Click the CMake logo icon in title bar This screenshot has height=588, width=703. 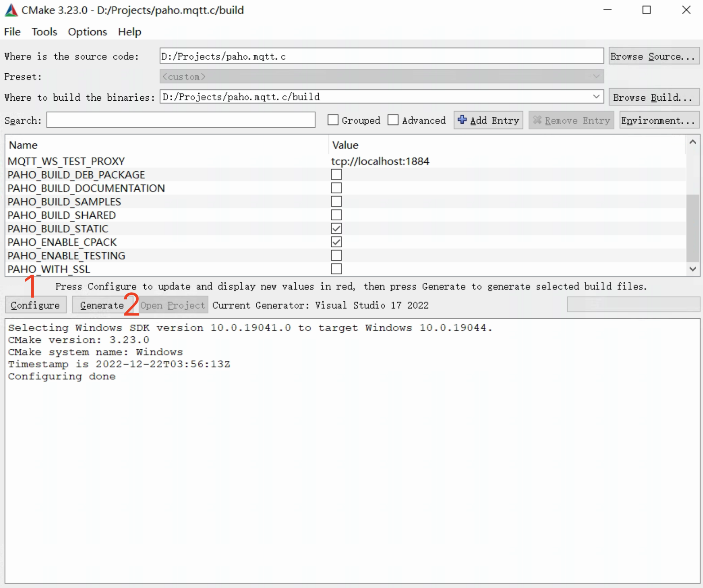pyautogui.click(x=11, y=10)
